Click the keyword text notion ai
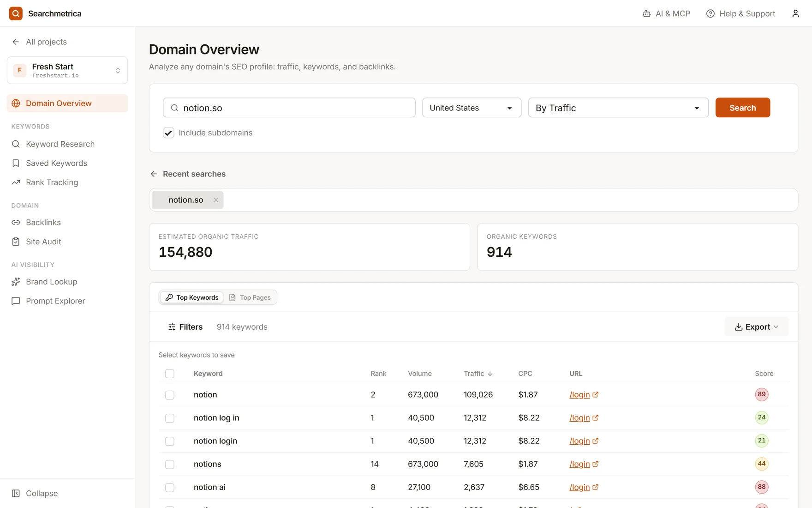Viewport: 812px width, 508px height. (209, 487)
